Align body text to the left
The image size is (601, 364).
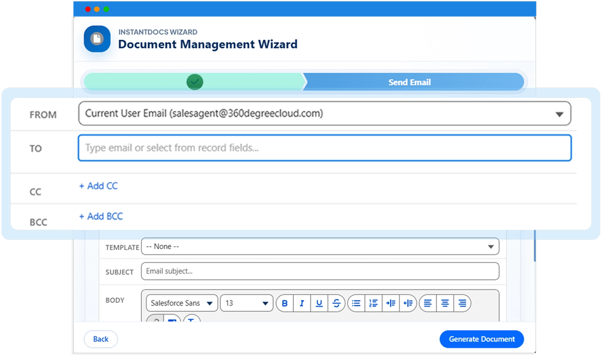pos(427,303)
